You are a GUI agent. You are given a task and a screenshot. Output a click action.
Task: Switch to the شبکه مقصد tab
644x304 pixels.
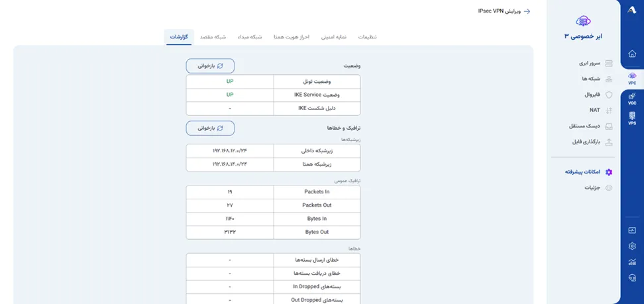[x=213, y=37]
